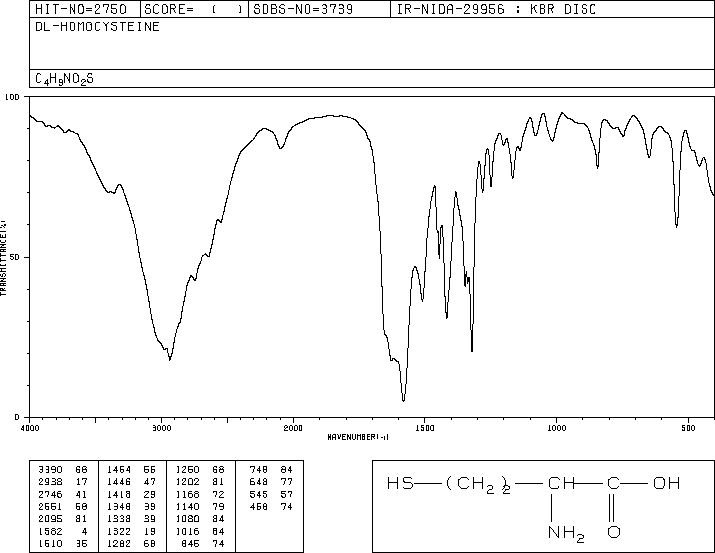Click the (CH2)2 group in the structure
Screen dimensions: 715x553
(478, 485)
